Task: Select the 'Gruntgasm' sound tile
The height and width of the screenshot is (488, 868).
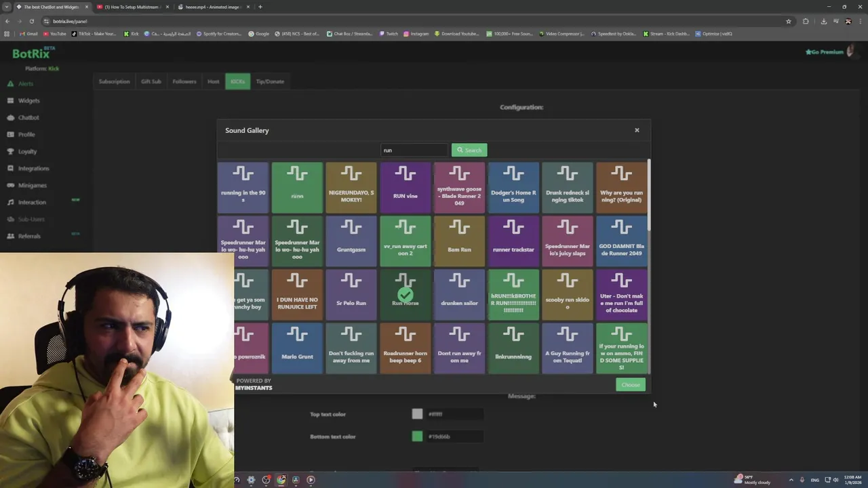Action: pyautogui.click(x=351, y=241)
